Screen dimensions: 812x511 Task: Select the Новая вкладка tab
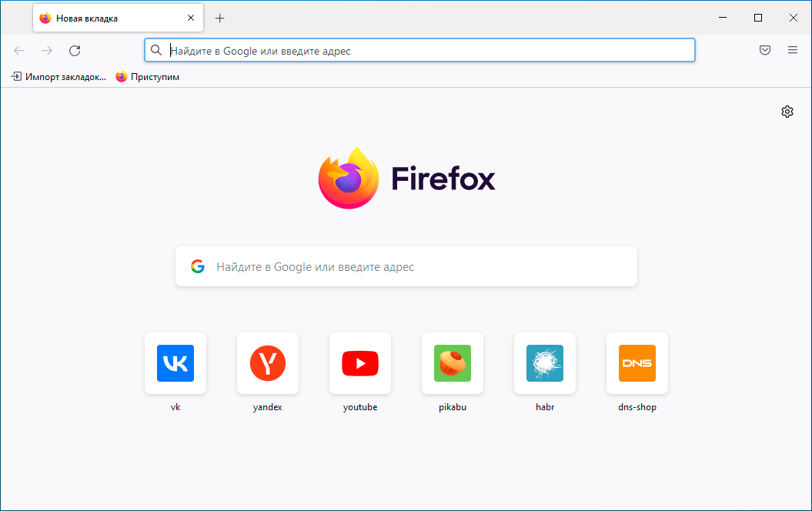tap(118, 18)
